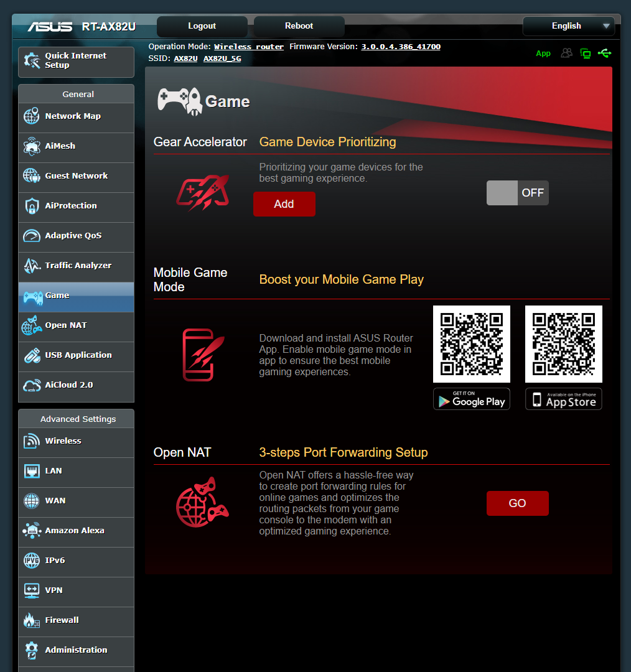Click the Guest Network icon
Image resolution: width=631 pixels, height=672 pixels.
pyautogui.click(x=32, y=175)
